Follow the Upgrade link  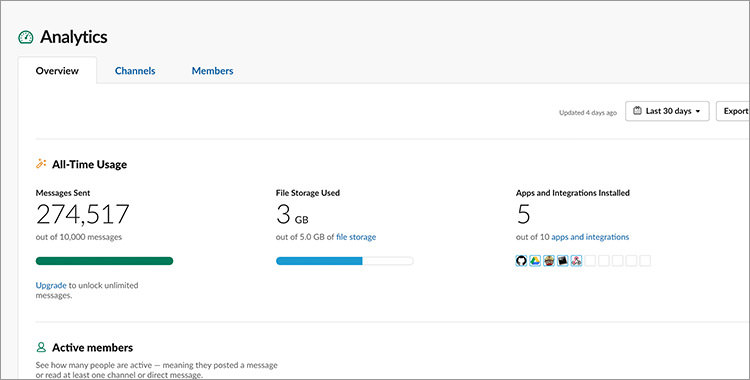click(x=51, y=285)
